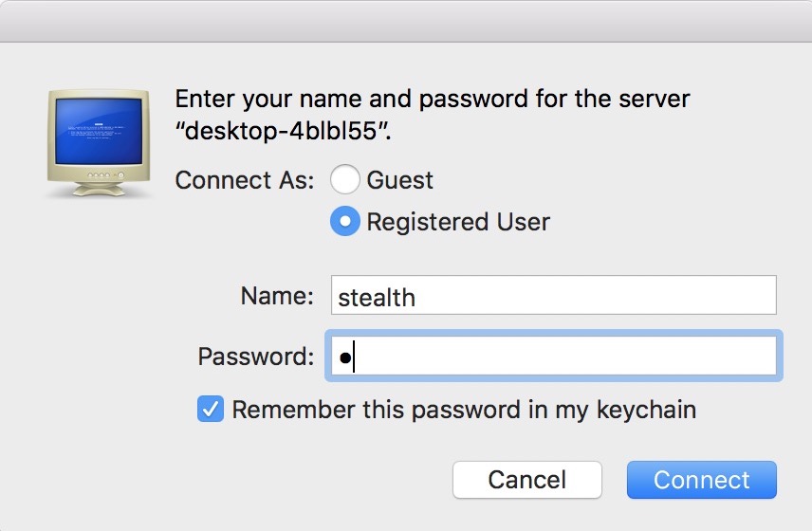Image resolution: width=812 pixels, height=531 pixels.
Task: Click the CRT monitor server icon
Action: pyautogui.click(x=99, y=143)
